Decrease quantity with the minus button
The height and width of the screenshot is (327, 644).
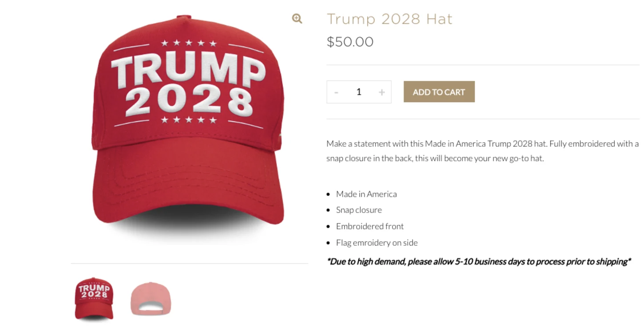337,92
